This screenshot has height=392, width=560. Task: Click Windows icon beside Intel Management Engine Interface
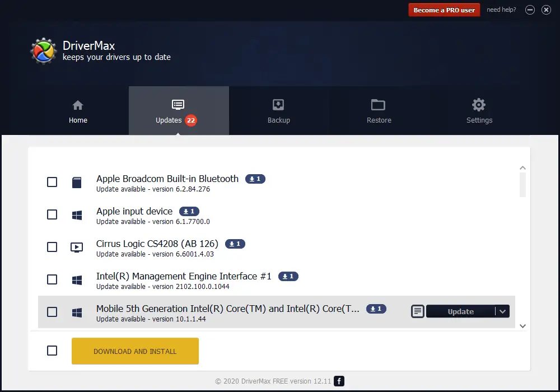tap(77, 280)
